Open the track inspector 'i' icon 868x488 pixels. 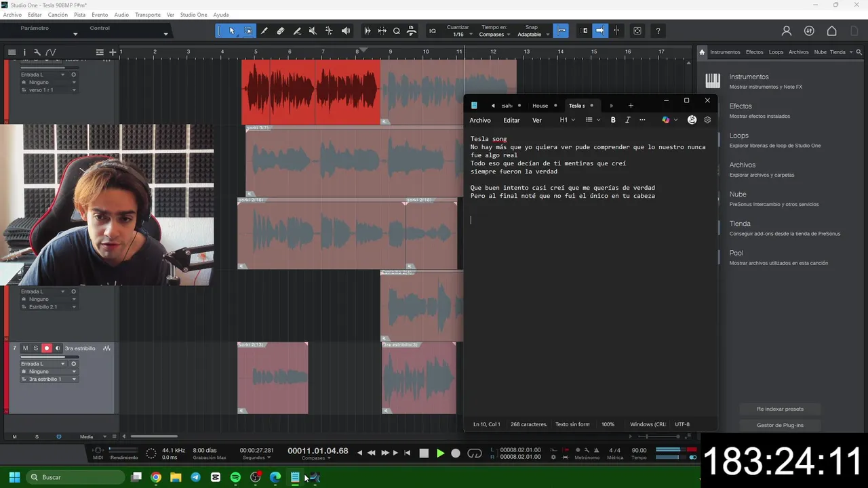(24, 52)
